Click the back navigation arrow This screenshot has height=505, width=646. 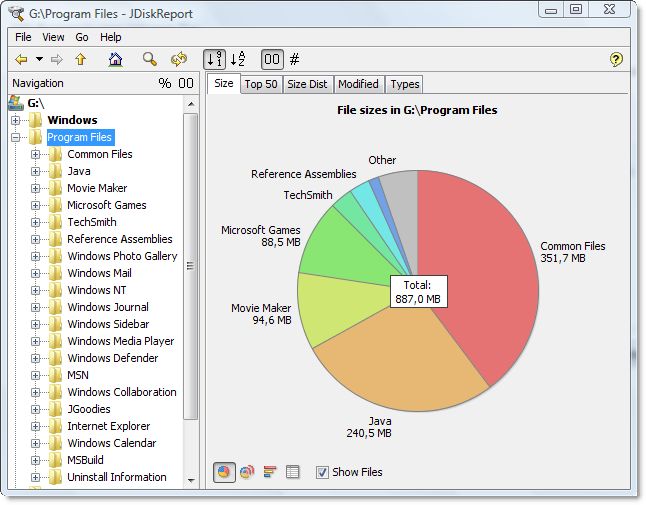[x=20, y=60]
